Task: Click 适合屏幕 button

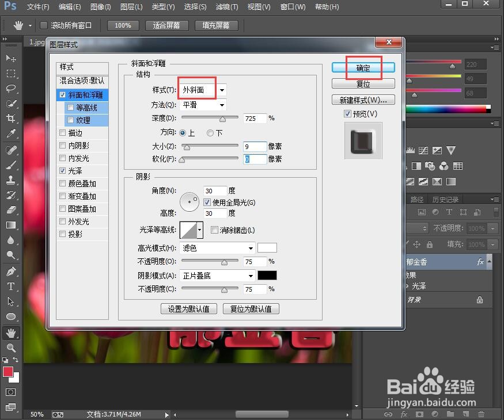Action: coord(166,25)
